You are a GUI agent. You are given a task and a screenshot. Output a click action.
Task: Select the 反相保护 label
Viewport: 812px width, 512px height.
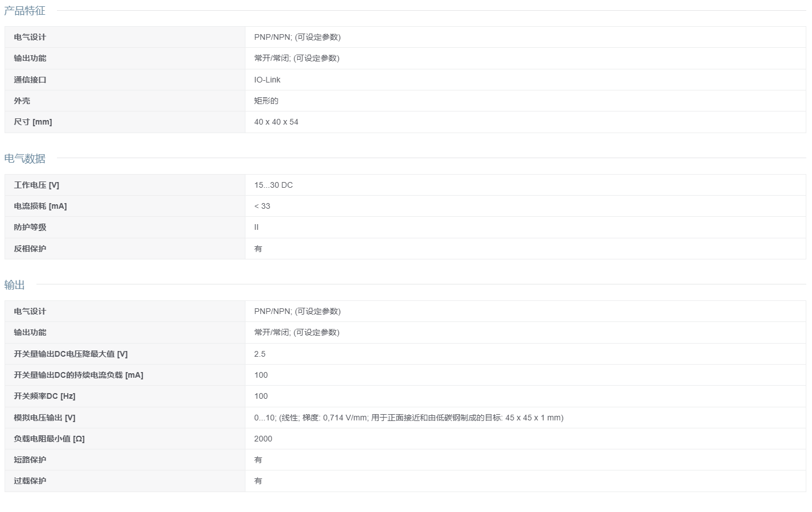pyautogui.click(x=30, y=249)
